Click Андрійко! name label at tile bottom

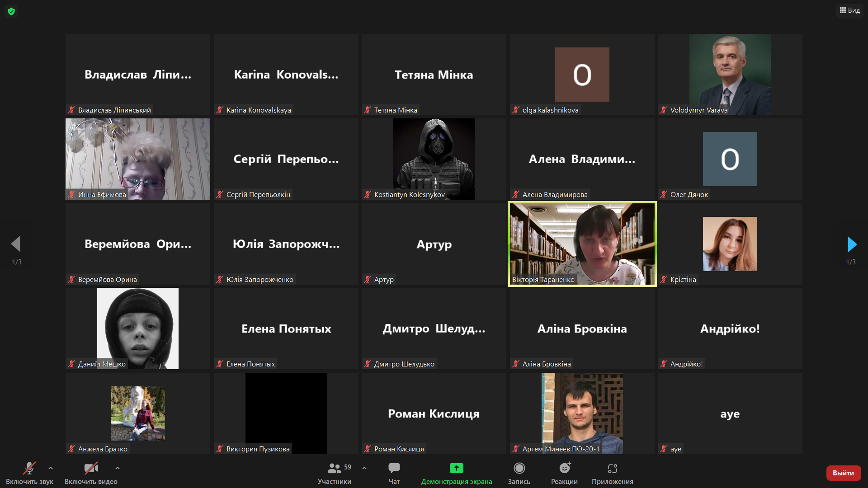686,364
